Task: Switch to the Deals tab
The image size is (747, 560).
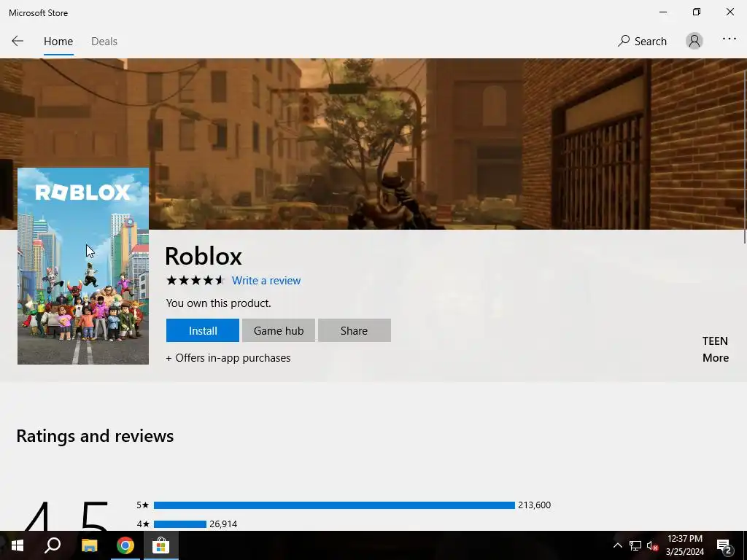Action: [x=104, y=42]
